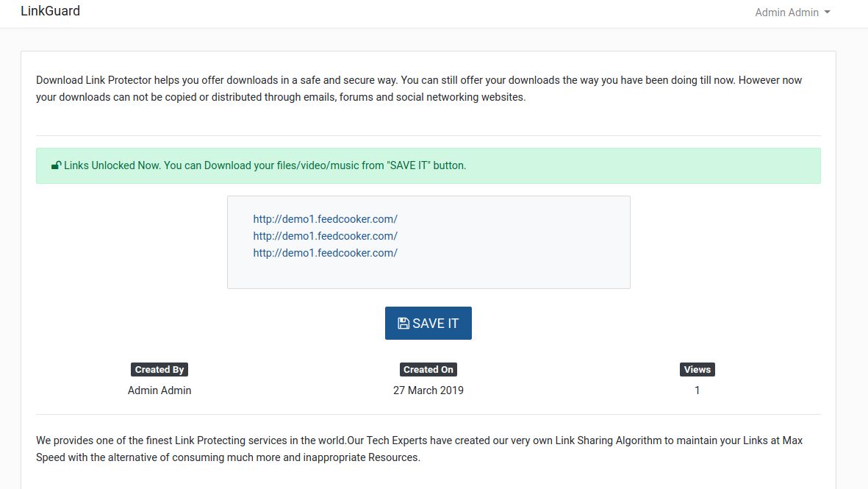Click the Download Link Protector description paragraph
This screenshot has height=489, width=868.
tap(419, 88)
